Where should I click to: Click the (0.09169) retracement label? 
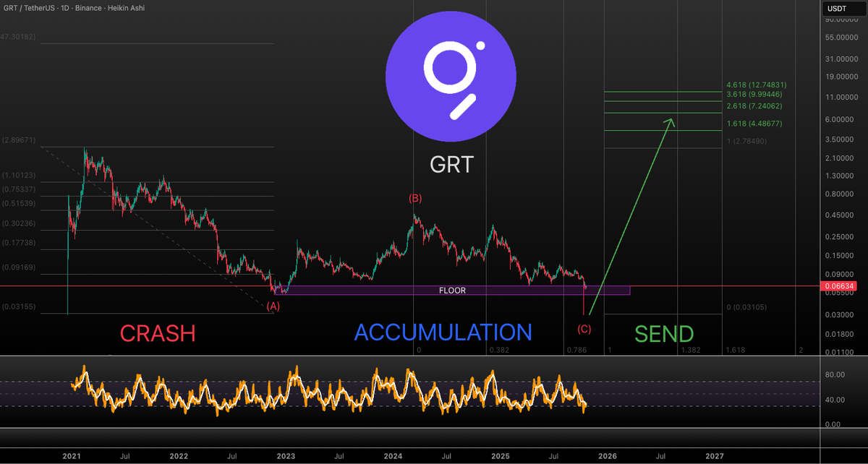tap(17, 267)
